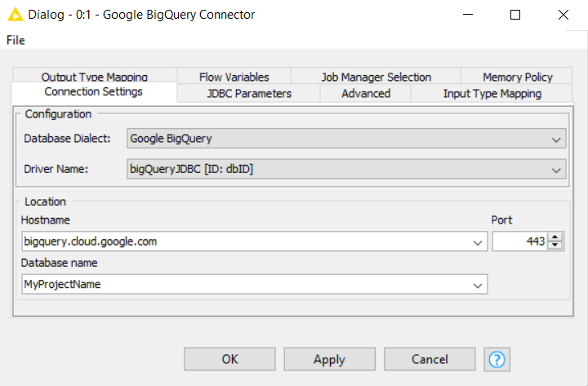Decrease the Port value with down arrow
The width and height of the screenshot is (588, 386).
coord(555,246)
